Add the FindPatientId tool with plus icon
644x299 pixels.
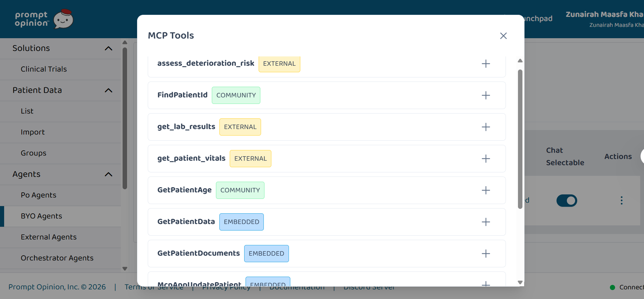tap(486, 95)
